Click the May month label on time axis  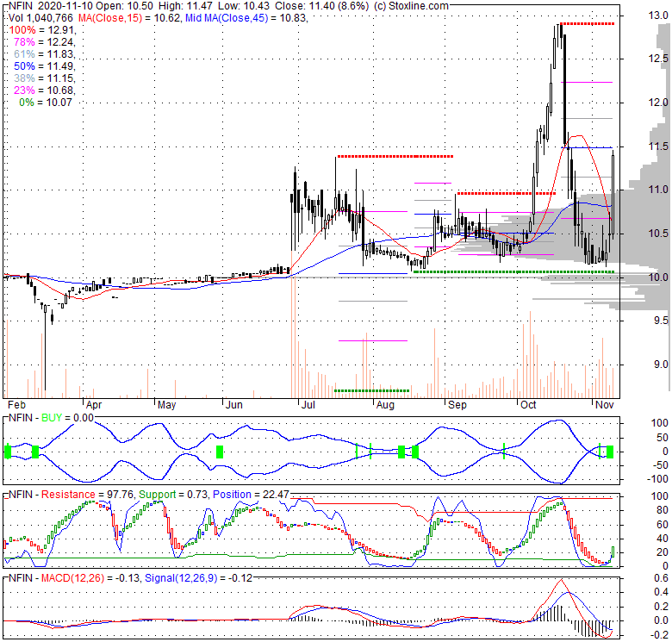[166, 404]
